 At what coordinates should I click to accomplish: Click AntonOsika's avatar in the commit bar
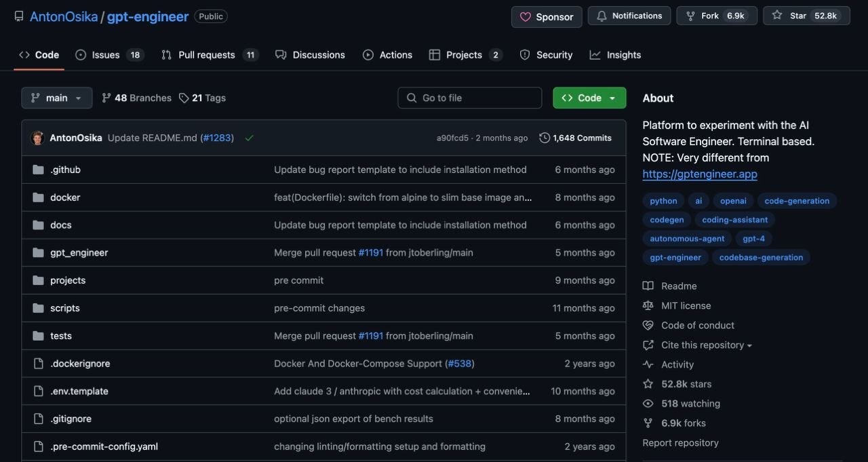(x=37, y=138)
